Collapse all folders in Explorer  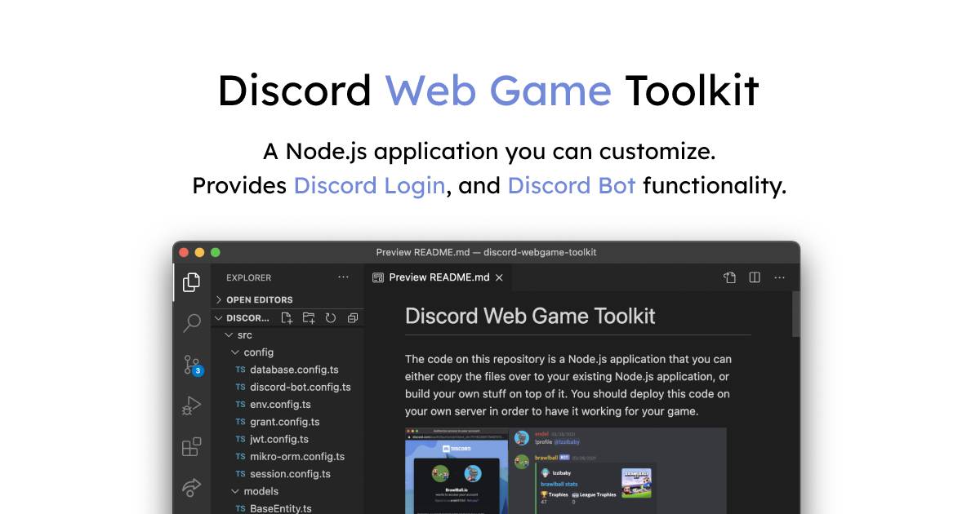tap(353, 318)
